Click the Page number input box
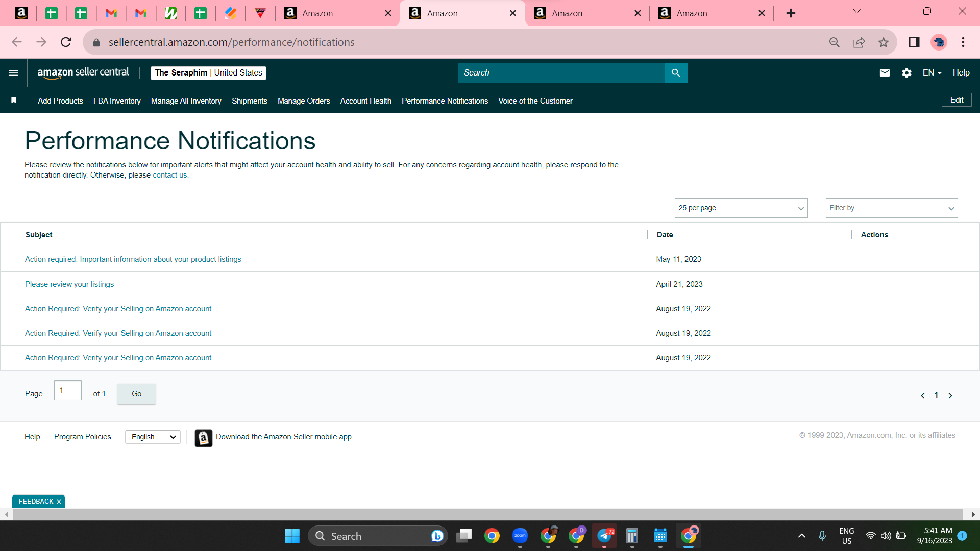 point(68,390)
